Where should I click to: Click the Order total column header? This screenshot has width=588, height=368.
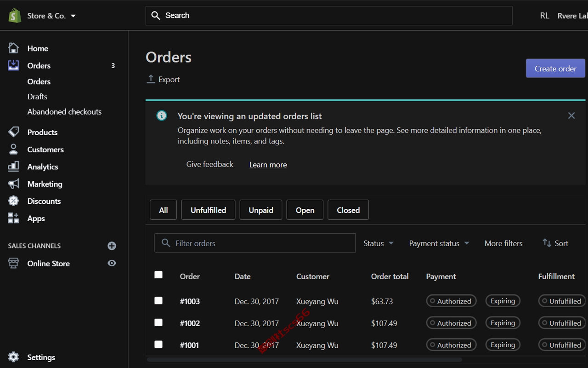(390, 276)
